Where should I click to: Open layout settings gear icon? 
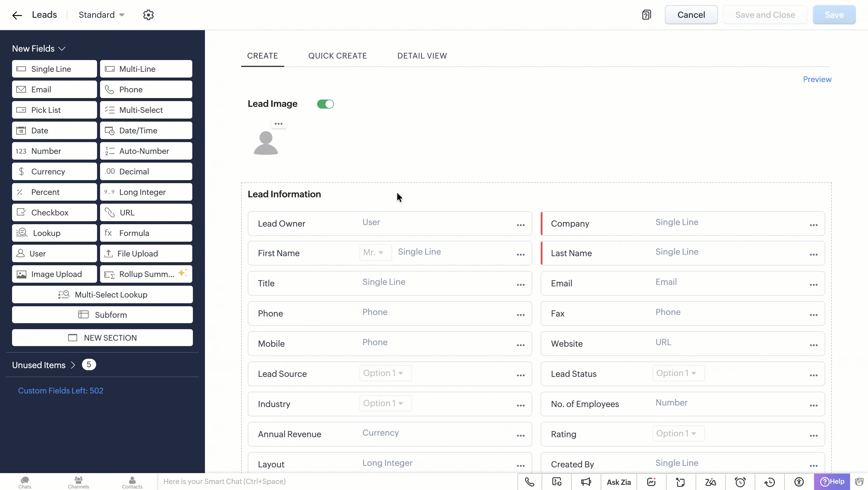148,15
